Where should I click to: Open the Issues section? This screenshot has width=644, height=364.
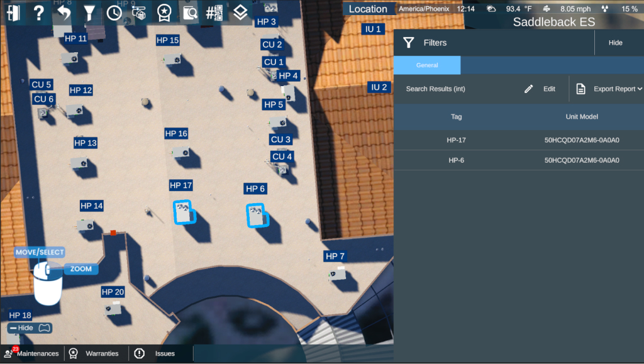(157, 353)
